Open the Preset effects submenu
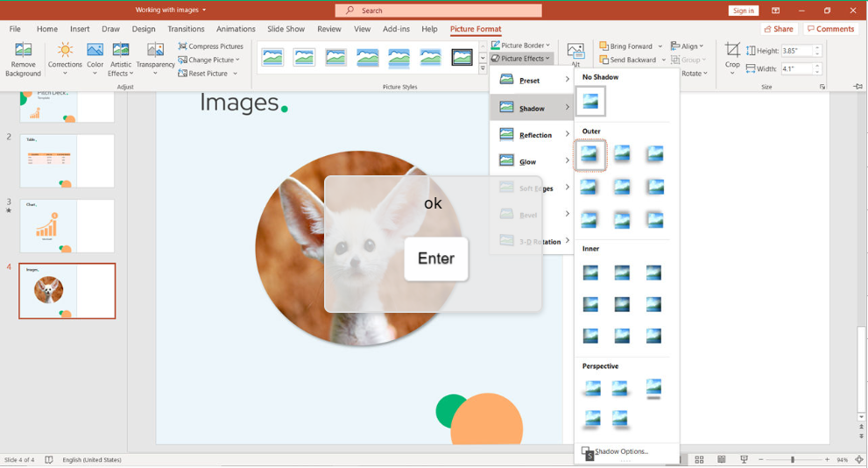868x468 pixels. (532, 81)
